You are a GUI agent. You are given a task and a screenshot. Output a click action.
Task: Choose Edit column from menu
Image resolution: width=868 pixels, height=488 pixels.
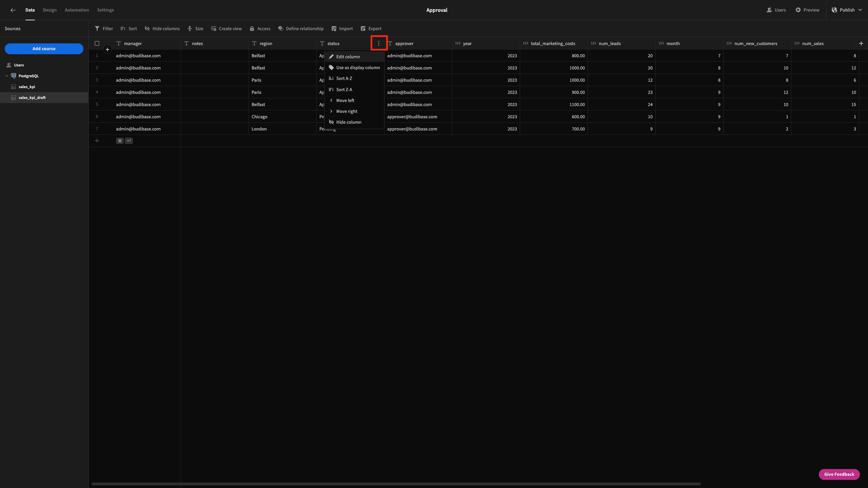pyautogui.click(x=354, y=57)
